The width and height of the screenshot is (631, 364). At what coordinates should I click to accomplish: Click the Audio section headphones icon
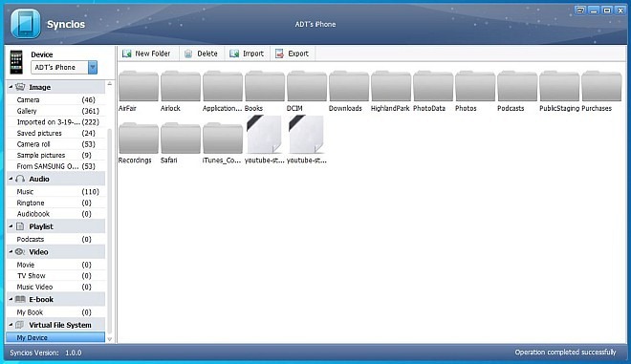coord(20,179)
